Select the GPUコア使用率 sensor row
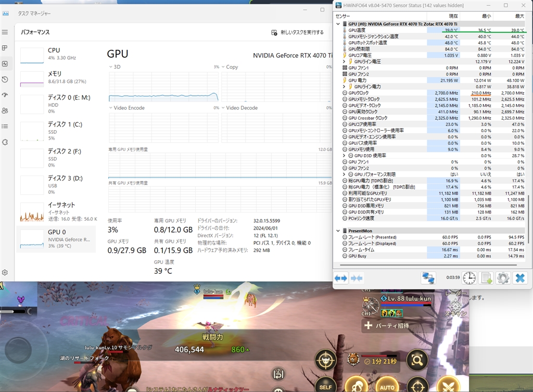Viewport: 533px width, 392px height. click(430, 124)
